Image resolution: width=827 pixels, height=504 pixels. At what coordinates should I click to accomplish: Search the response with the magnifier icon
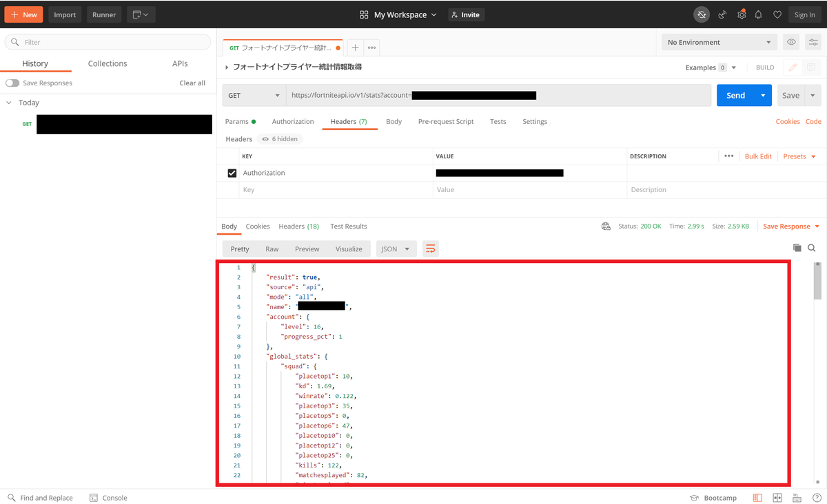[x=812, y=249]
